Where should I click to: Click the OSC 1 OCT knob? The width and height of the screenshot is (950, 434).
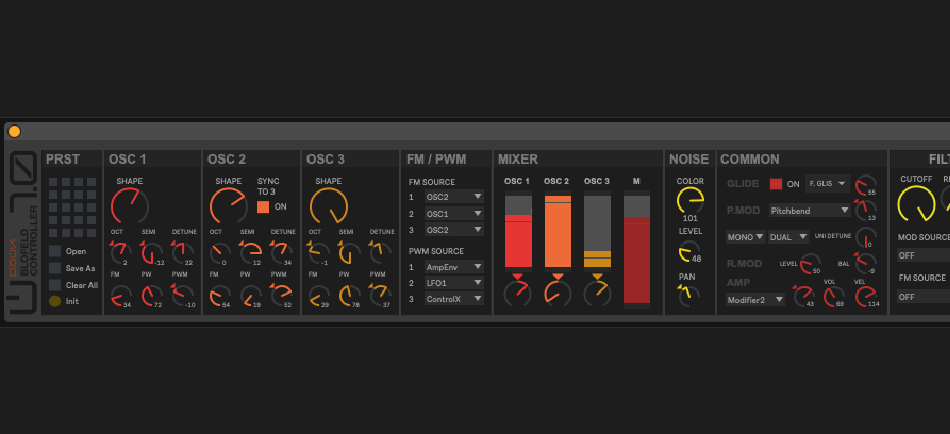[120, 252]
